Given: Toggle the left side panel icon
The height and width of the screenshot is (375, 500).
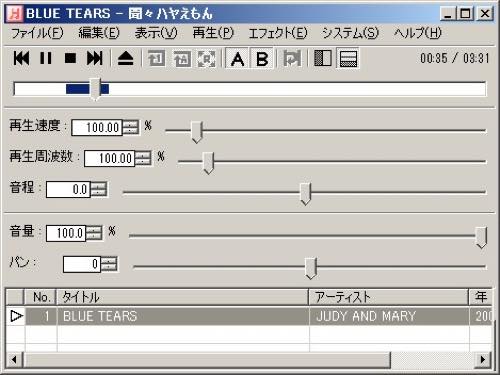Looking at the screenshot, I should click(x=323, y=59).
